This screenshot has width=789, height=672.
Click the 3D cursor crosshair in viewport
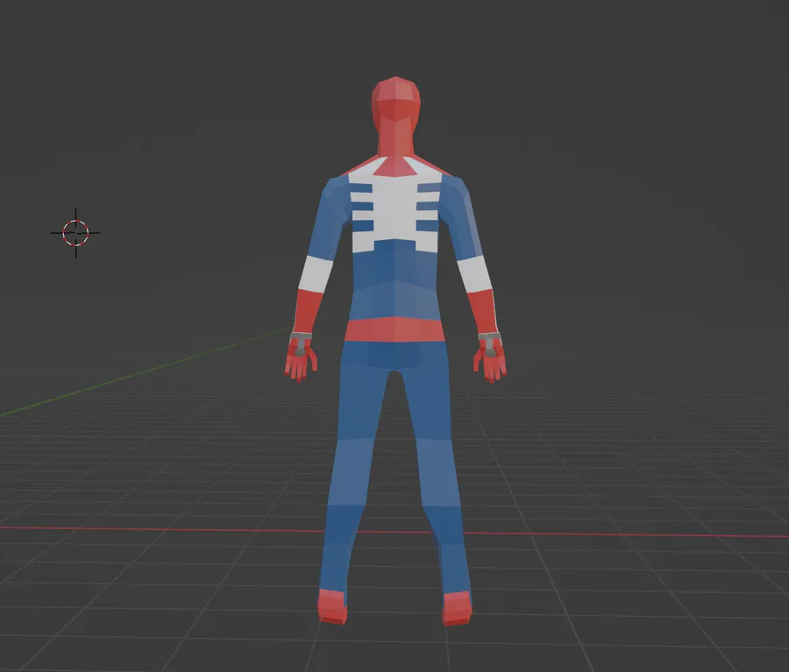pos(76,233)
